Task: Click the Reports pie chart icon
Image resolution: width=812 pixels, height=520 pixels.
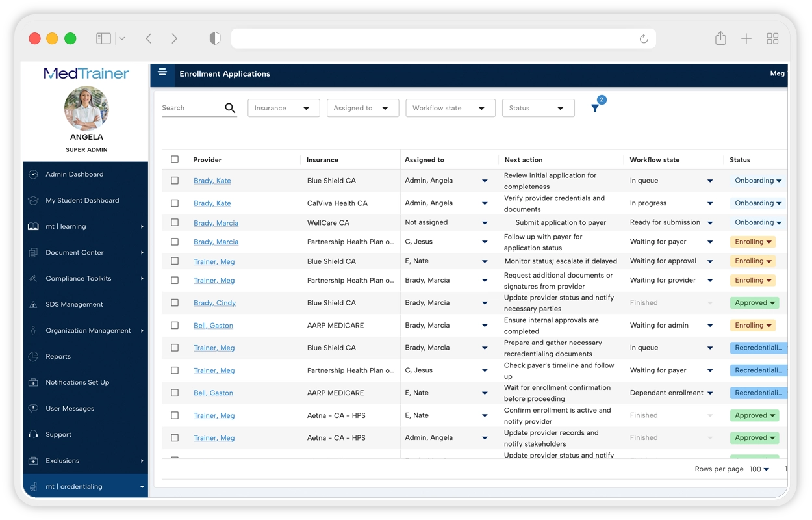Action: click(33, 356)
